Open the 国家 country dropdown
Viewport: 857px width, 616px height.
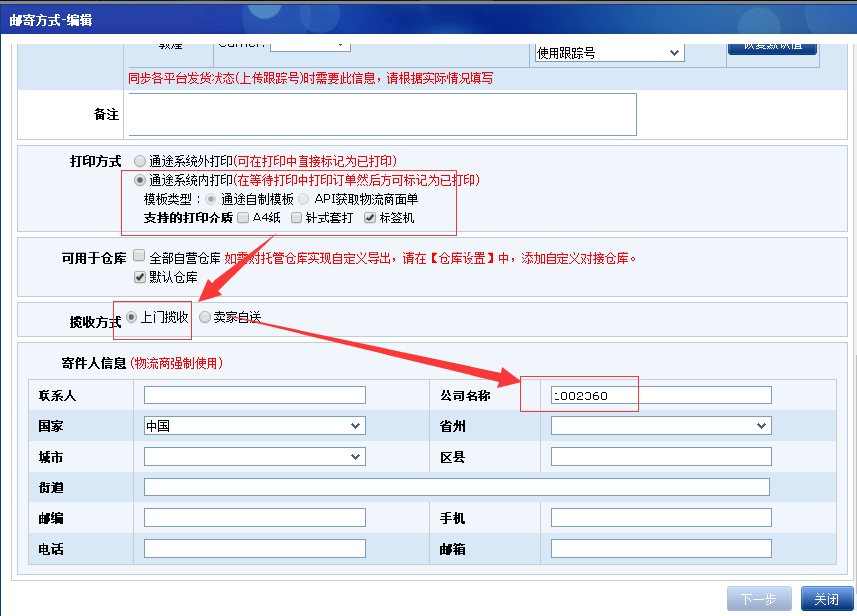tap(254, 426)
